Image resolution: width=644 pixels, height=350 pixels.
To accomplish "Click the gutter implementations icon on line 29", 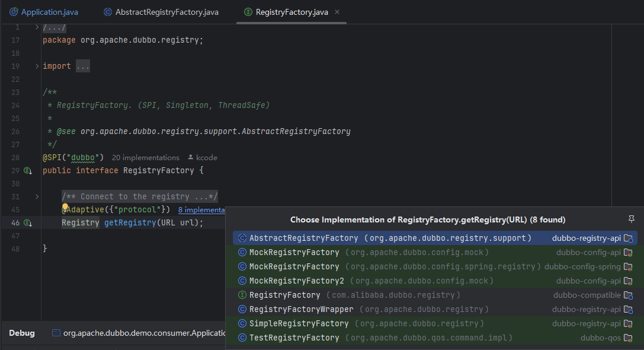I will pos(27,171).
